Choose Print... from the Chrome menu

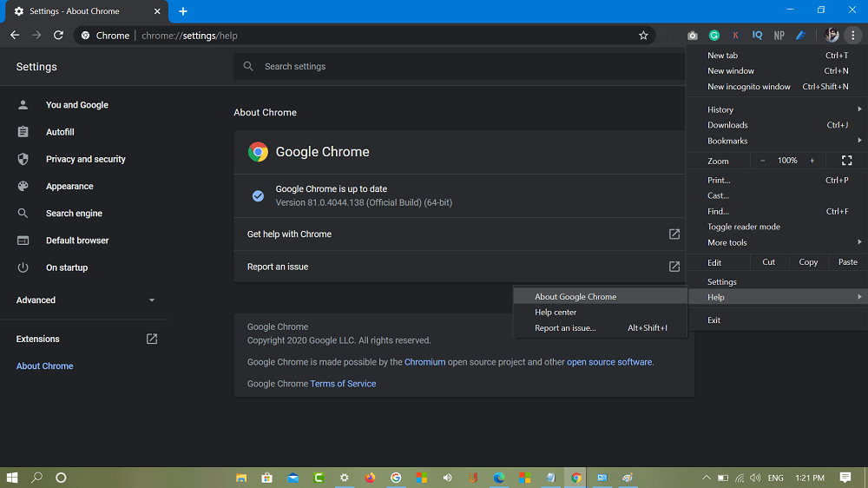click(x=777, y=180)
